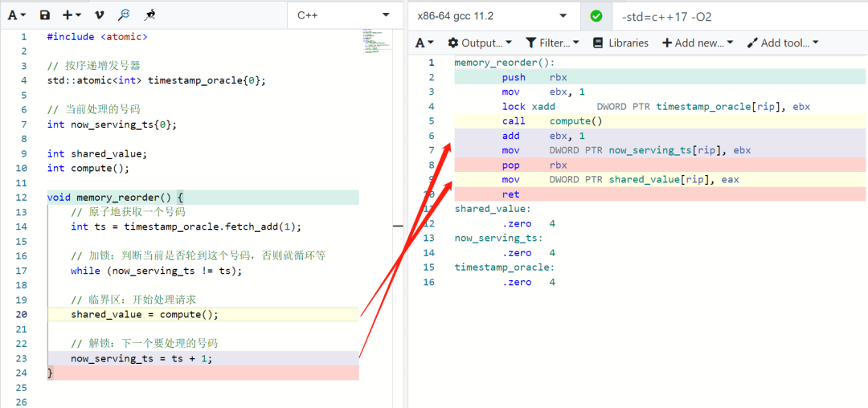The width and height of the screenshot is (868, 408).
Task: Focus the -std=c++17 -O2 compiler options field
Action: pos(739,17)
